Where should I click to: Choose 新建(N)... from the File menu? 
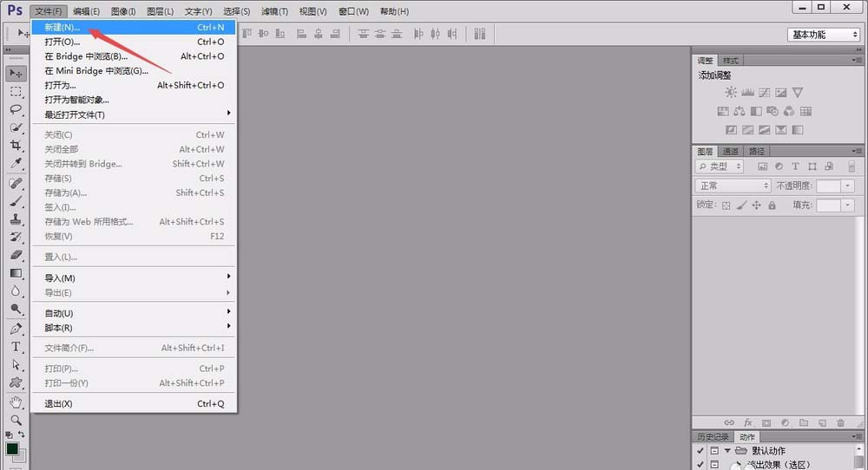click(x=134, y=27)
